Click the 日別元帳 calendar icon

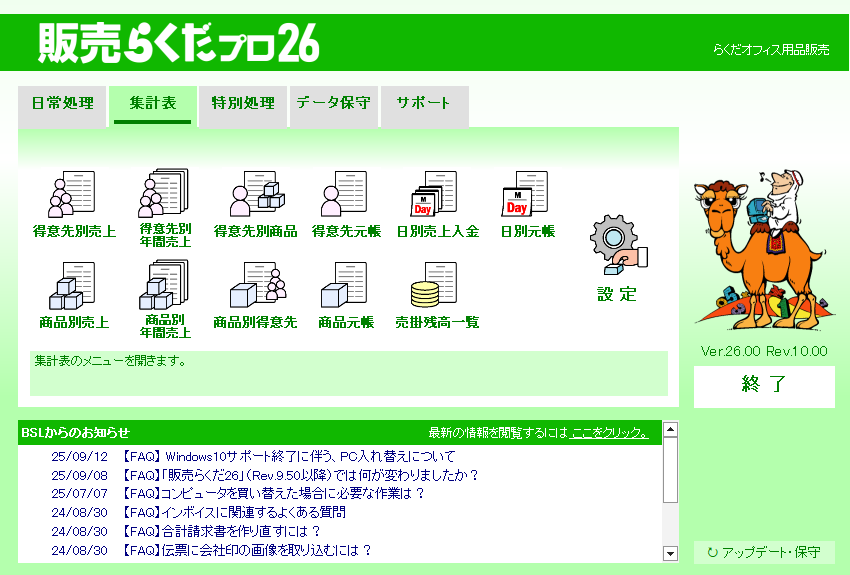(x=527, y=196)
